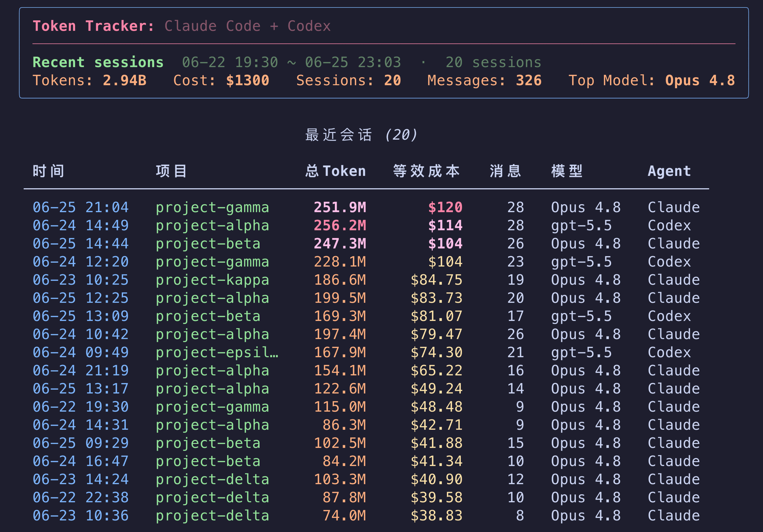Click the "Agent" column header
This screenshot has width=763, height=532.
[x=669, y=171]
